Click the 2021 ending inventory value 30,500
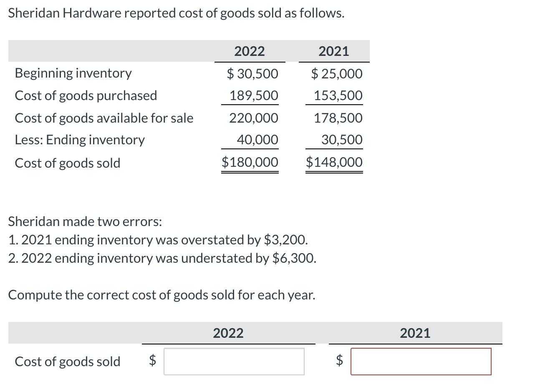This screenshot has width=540, height=392. point(342,140)
